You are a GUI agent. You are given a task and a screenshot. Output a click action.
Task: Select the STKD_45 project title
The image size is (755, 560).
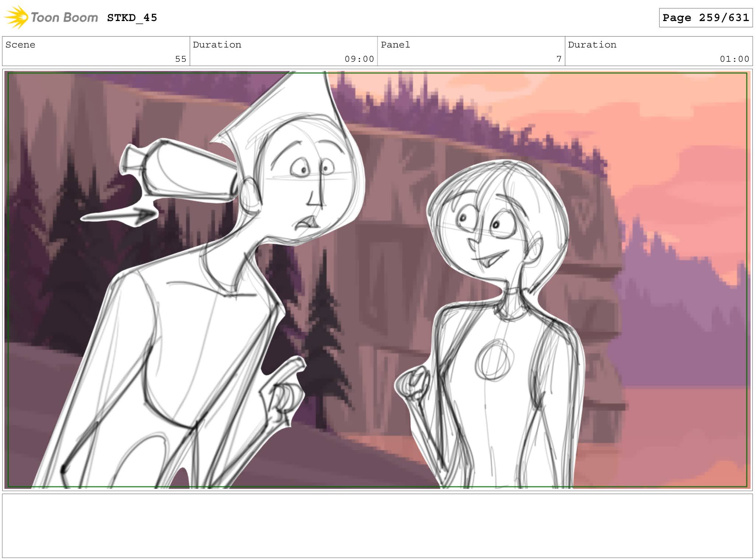[132, 18]
